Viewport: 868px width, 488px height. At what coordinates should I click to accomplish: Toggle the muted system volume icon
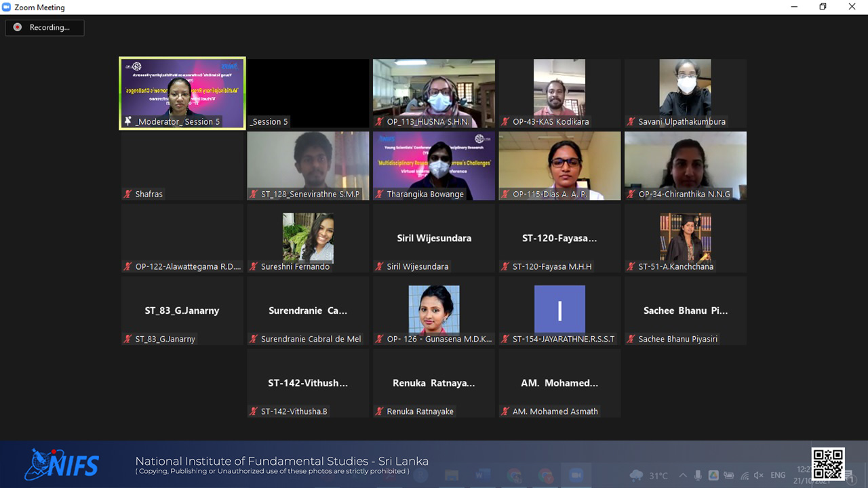tap(759, 475)
